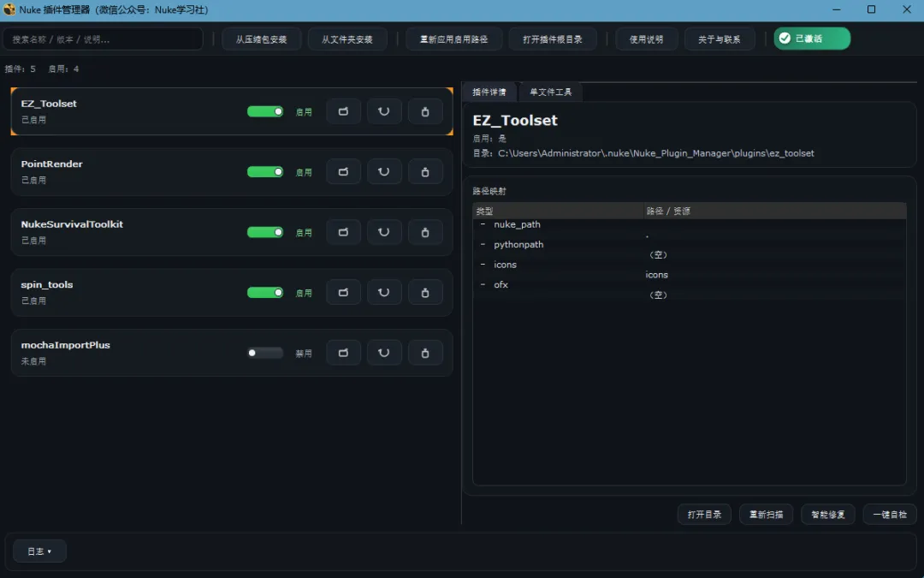Viewport: 924px width, 578px height.
Task: Click the 未启用 status under mochaImportPlus
Action: [33, 361]
